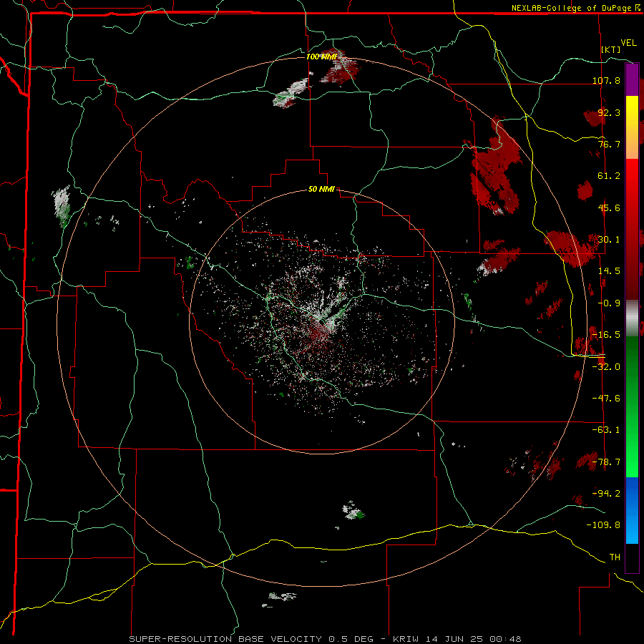Select the -78.7 scale value
The height and width of the screenshot is (644, 644).
[x=606, y=462]
